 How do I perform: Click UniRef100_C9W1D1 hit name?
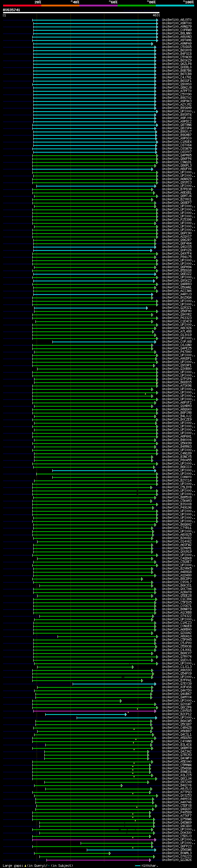coord(177,162)
